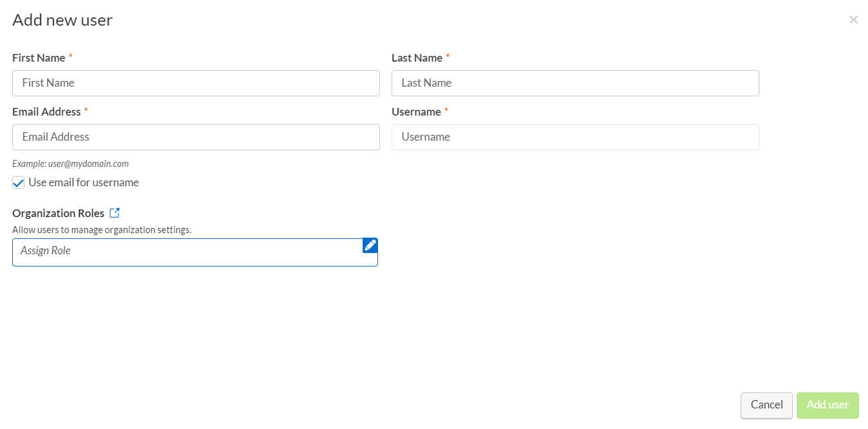Uncheck the Use email for username checkbox
The height and width of the screenshot is (429, 868).
pyautogui.click(x=19, y=183)
